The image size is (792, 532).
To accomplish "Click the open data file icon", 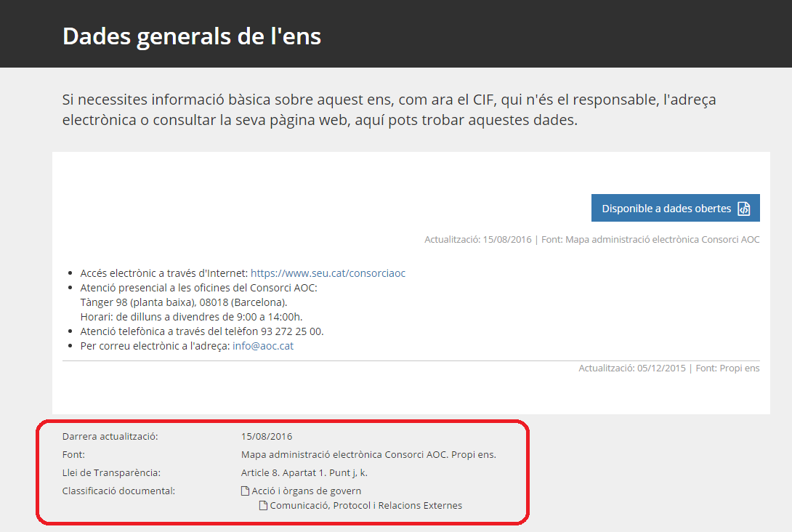I will (743, 209).
